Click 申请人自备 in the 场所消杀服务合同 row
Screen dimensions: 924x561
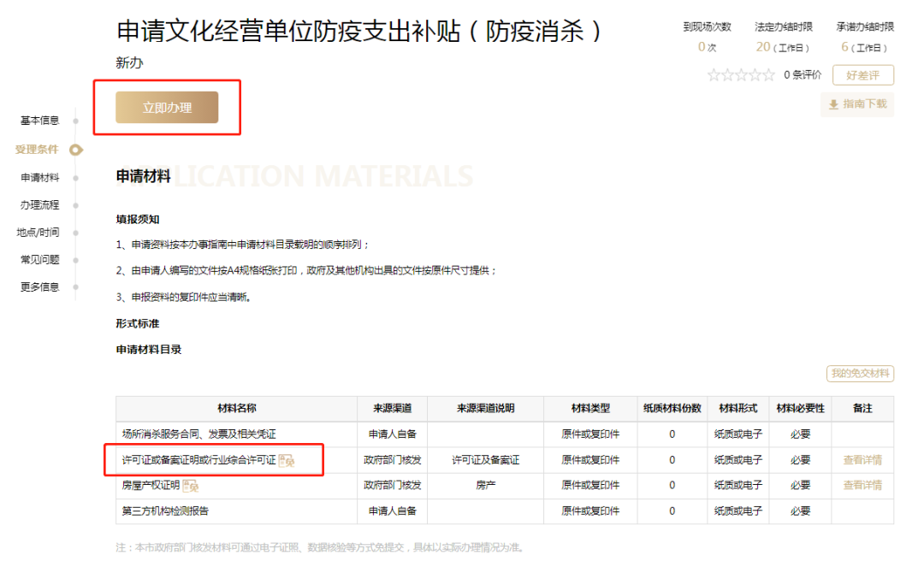coord(392,434)
